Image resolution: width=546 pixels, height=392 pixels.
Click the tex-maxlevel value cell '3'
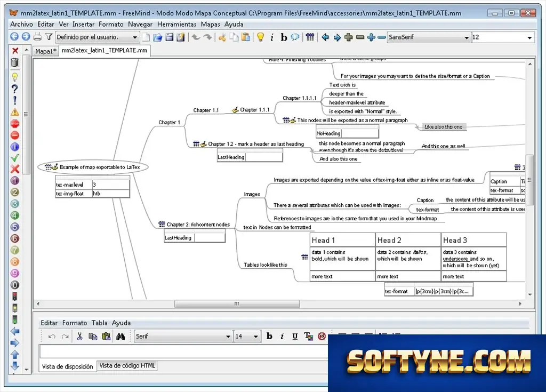pos(111,185)
